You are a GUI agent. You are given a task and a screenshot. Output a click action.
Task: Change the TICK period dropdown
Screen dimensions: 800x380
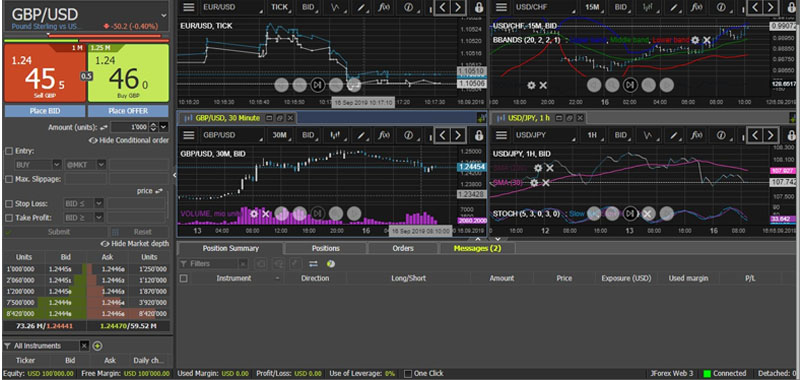(281, 7)
